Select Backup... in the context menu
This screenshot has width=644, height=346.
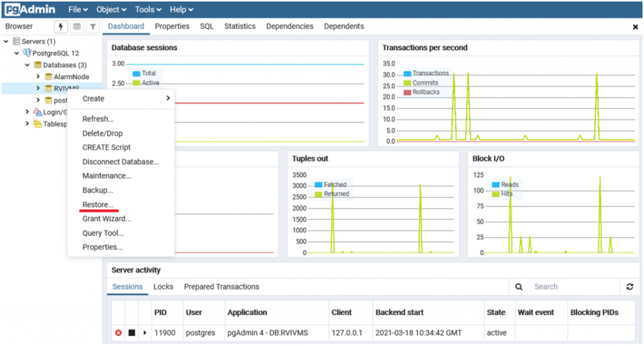pyautogui.click(x=97, y=190)
